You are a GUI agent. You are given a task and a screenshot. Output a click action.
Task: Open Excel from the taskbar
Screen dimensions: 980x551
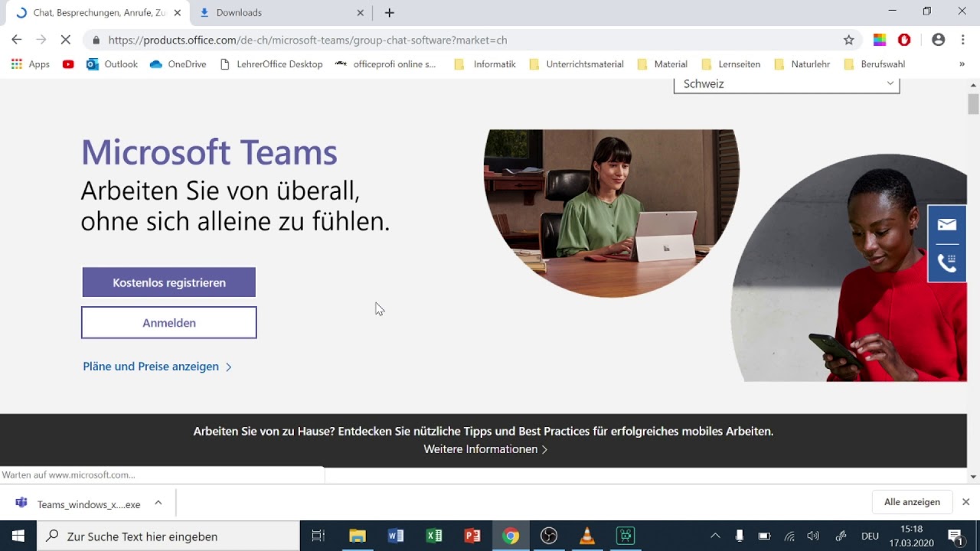(434, 536)
